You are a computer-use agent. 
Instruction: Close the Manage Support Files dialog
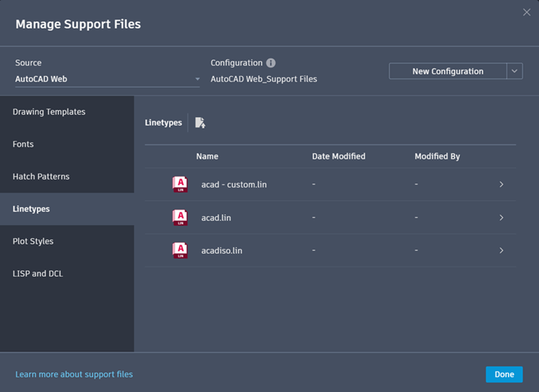pyautogui.click(x=526, y=11)
